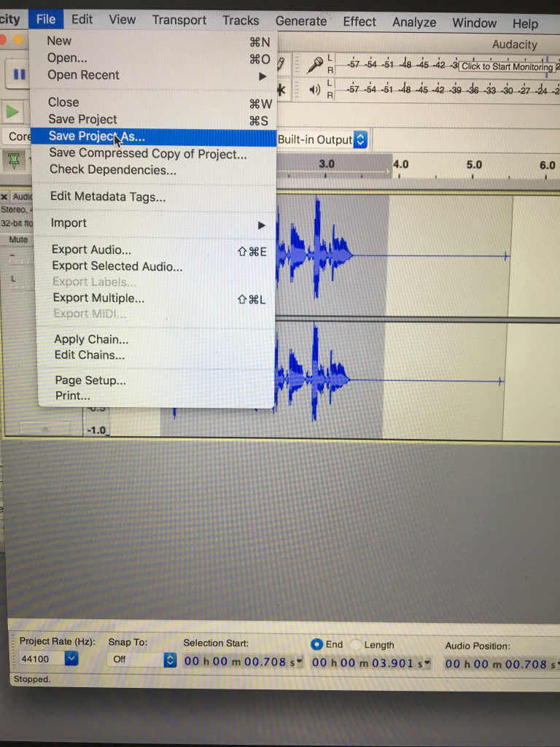Close the audio track with X
The width and height of the screenshot is (560, 747).
[4, 196]
